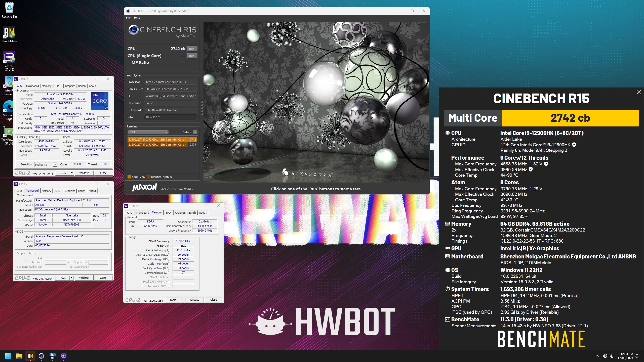The image size is (644, 362).
Task: Click the Windows Start button
Action: click(8, 356)
